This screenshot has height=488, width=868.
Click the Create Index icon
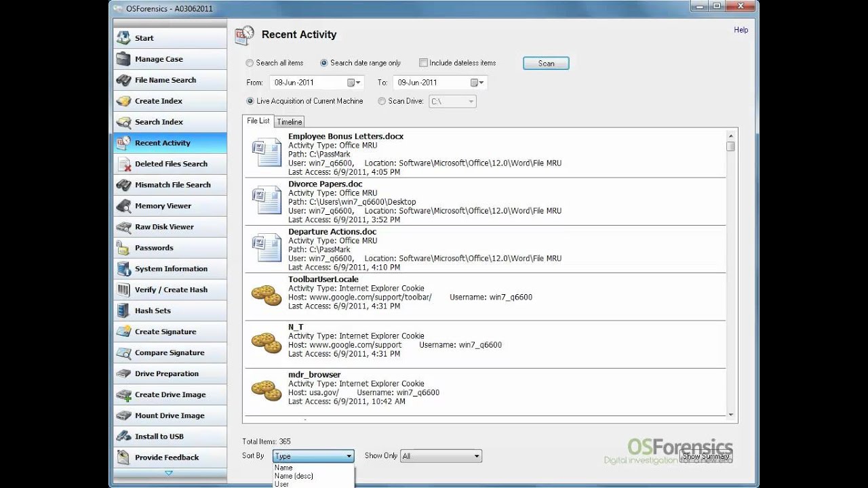123,101
